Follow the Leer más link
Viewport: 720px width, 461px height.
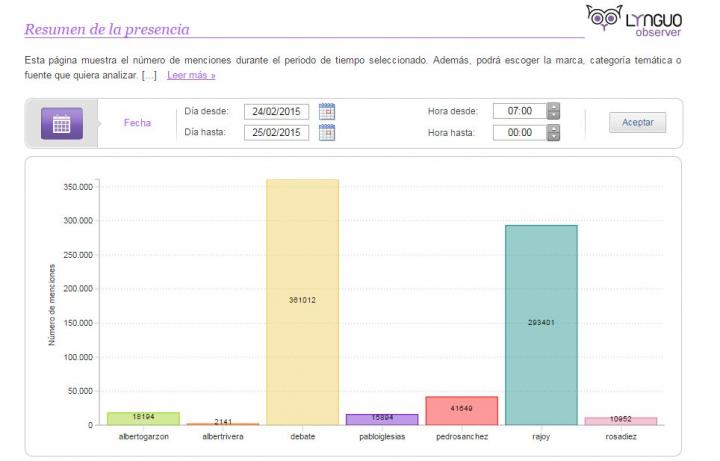pyautogui.click(x=191, y=75)
